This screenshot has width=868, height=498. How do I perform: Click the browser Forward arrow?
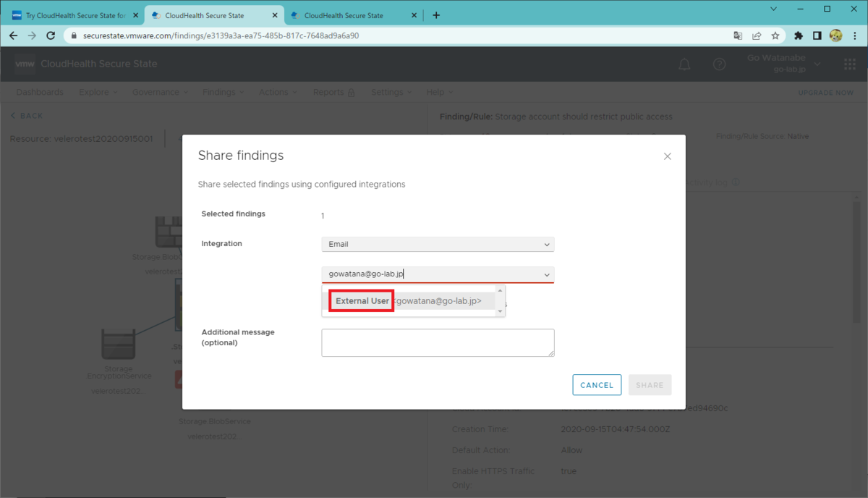click(x=32, y=35)
